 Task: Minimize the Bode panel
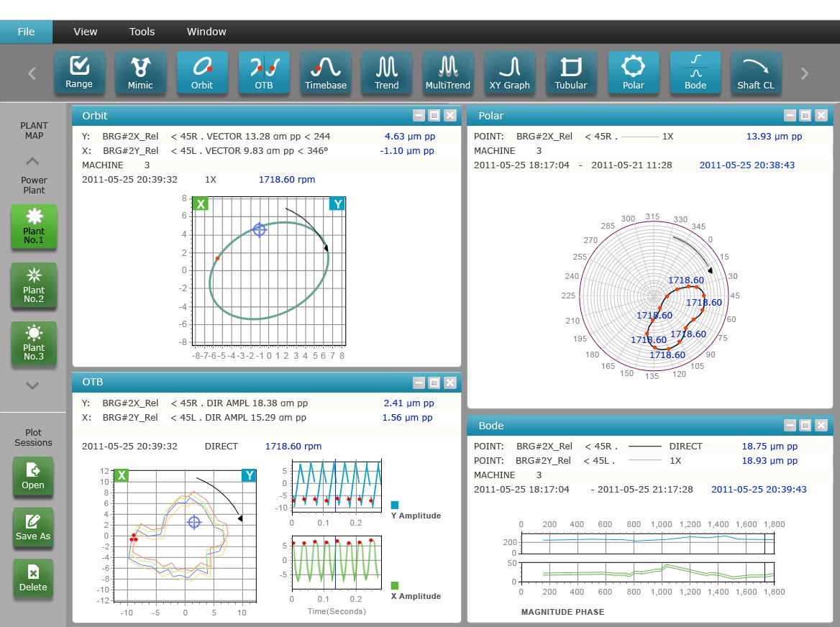[790, 425]
